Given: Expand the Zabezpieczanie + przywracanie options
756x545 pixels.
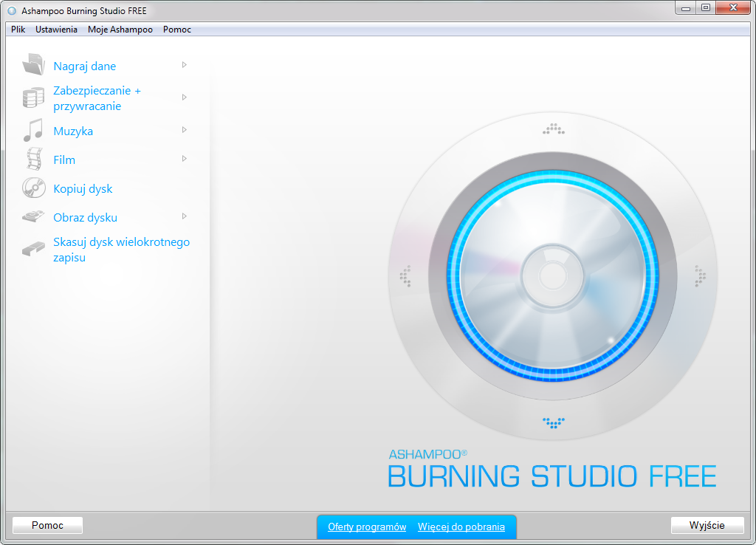Looking at the screenshot, I should (x=185, y=97).
